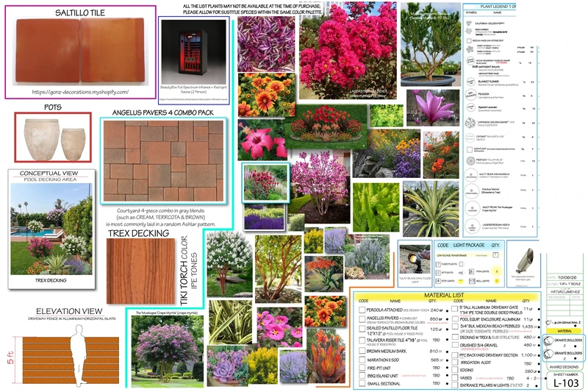Screen dimensions: 588x392
Task: Click the Well Lights yellow dot symbol
Action: point(498,281)
